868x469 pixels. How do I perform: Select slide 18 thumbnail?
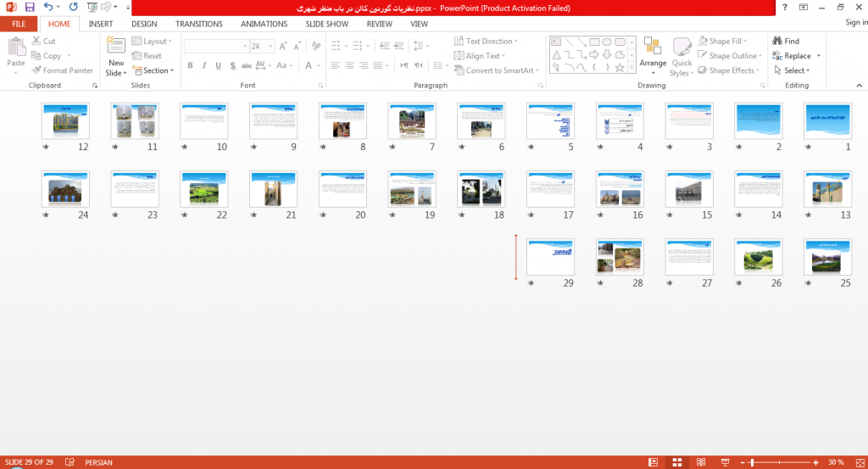(481, 189)
